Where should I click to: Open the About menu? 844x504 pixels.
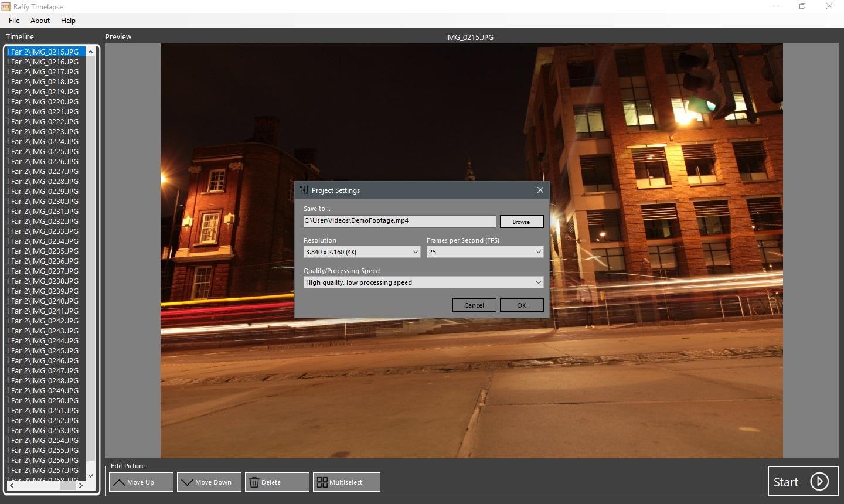(40, 21)
